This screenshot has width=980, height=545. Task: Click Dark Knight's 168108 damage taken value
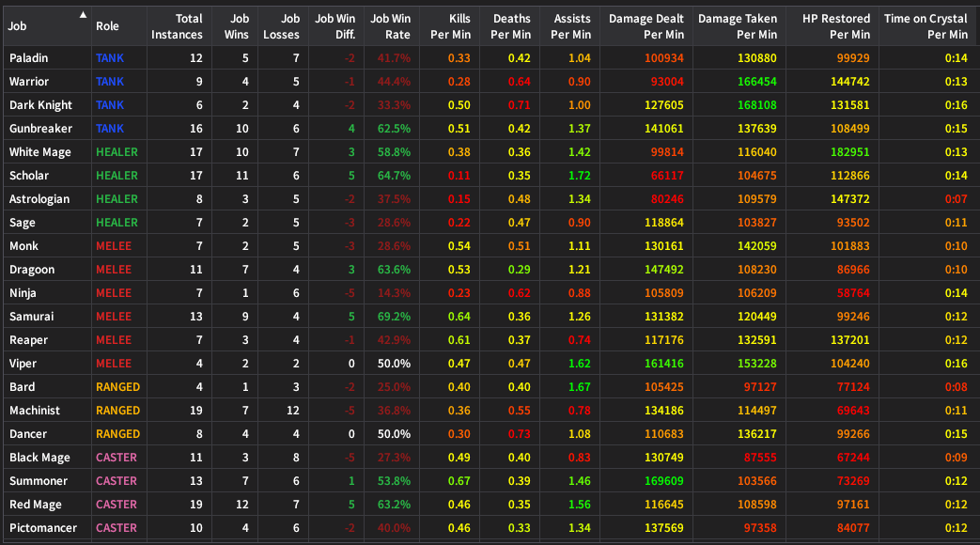(757, 105)
